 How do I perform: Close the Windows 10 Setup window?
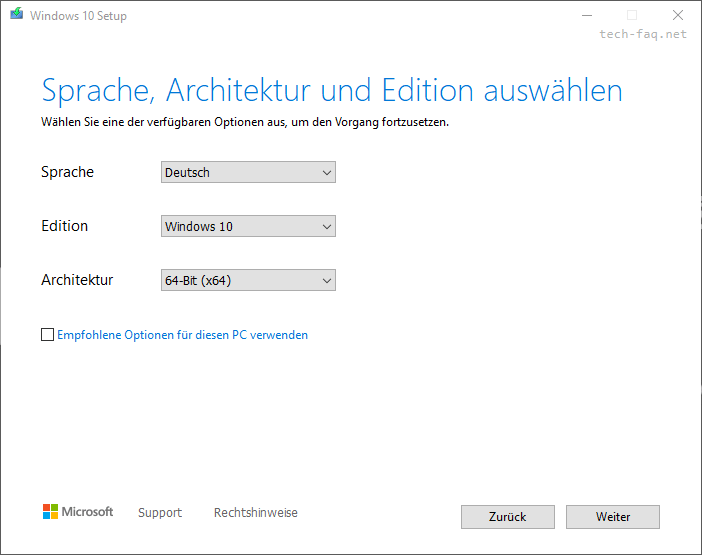point(678,16)
